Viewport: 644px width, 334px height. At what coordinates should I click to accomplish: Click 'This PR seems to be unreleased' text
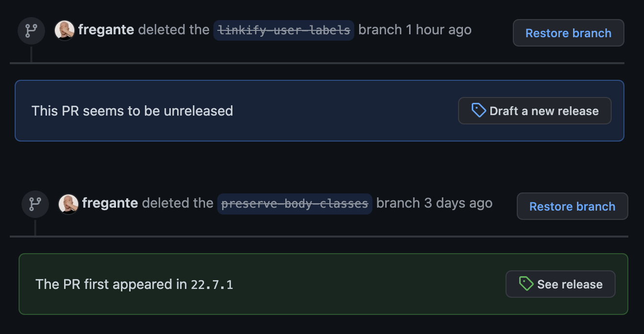point(133,111)
